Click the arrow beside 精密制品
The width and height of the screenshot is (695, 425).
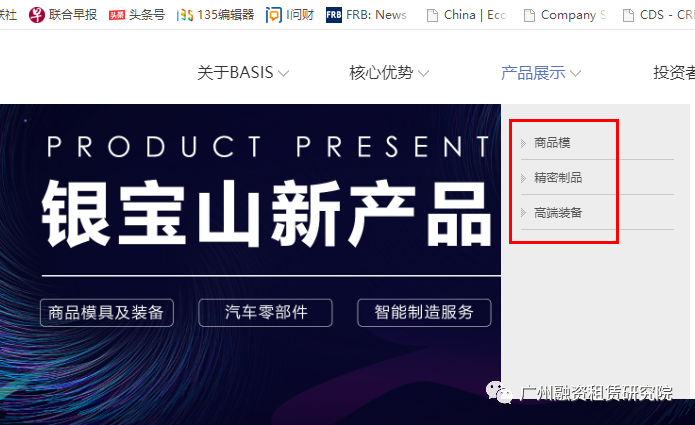click(523, 178)
